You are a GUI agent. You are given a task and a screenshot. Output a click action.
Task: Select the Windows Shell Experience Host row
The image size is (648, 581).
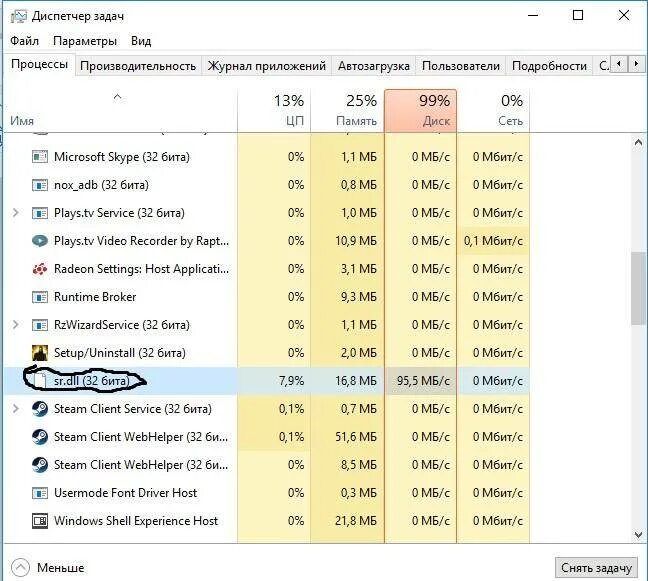(267, 521)
